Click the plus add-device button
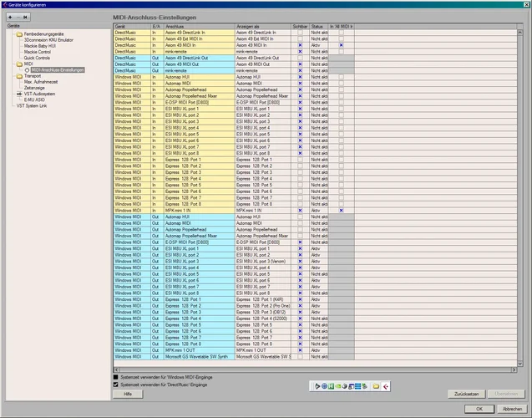Image resolution: width=532 pixels, height=418 pixels. (10, 17)
